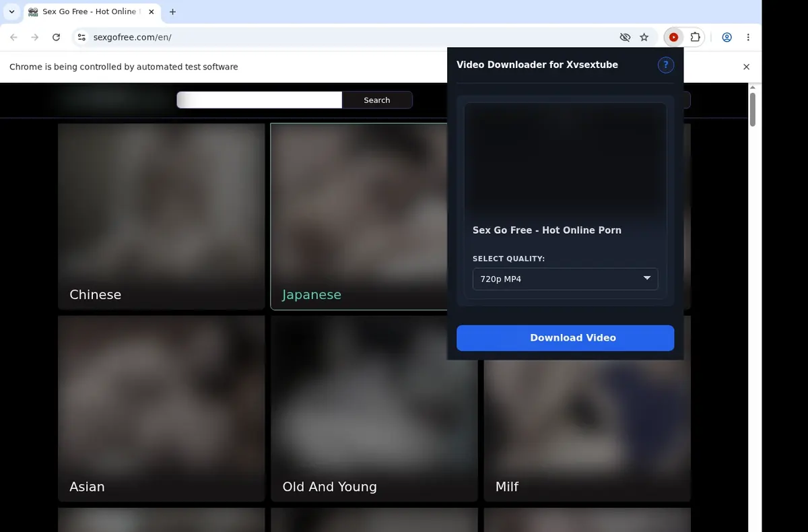Viewport: 808px width, 532px height.
Task: Click the Video Downloader for Xvsextube title
Action: click(537, 65)
